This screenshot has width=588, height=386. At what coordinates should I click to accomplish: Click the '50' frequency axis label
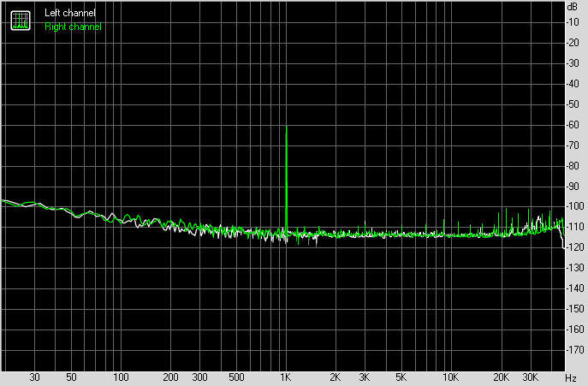pos(71,377)
